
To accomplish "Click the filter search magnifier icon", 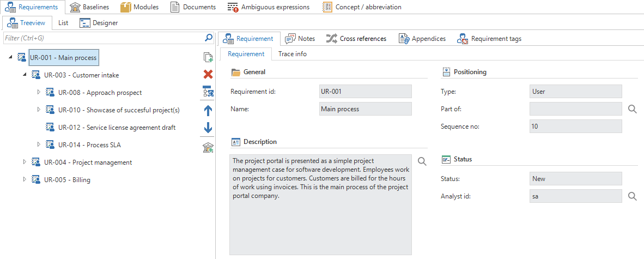I will click(x=208, y=38).
